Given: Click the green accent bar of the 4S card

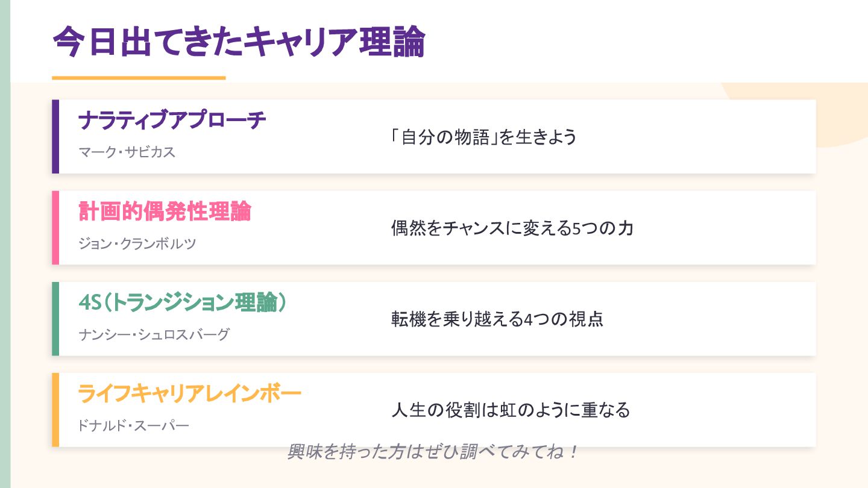Looking at the screenshot, I should pyautogui.click(x=55, y=319).
